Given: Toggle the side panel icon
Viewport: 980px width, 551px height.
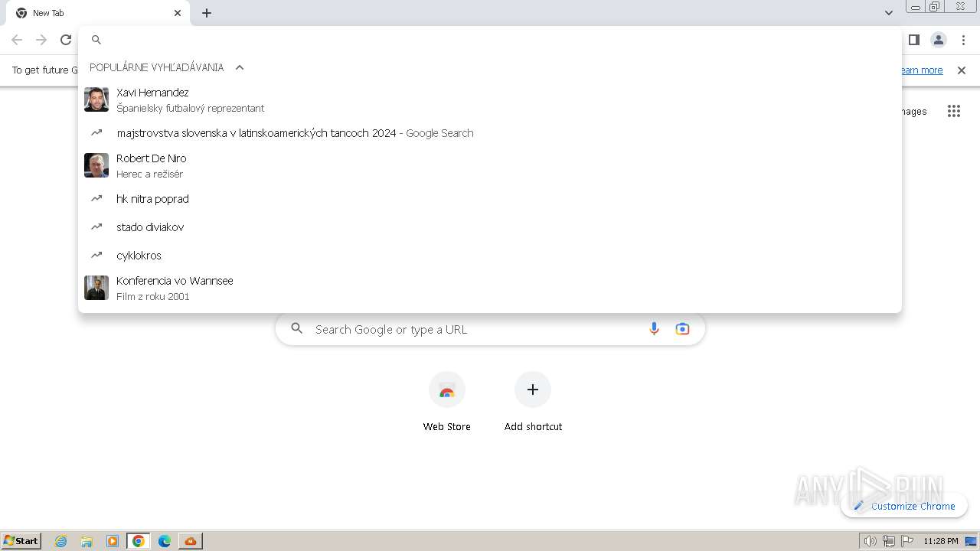Looking at the screenshot, I should point(913,40).
